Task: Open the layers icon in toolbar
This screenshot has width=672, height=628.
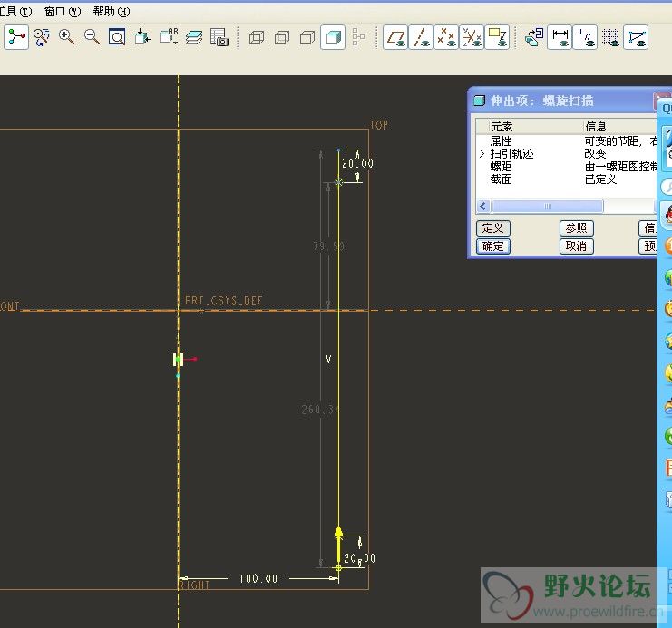Action: (x=194, y=37)
